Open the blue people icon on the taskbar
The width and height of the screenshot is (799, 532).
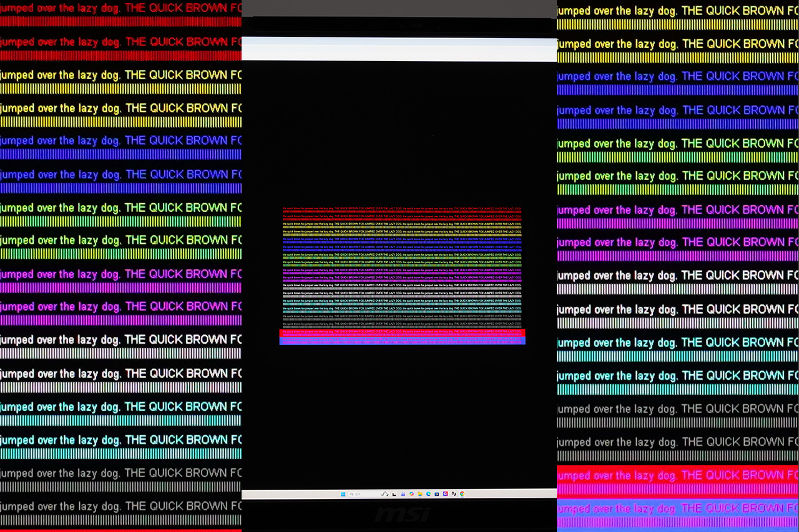403,495
